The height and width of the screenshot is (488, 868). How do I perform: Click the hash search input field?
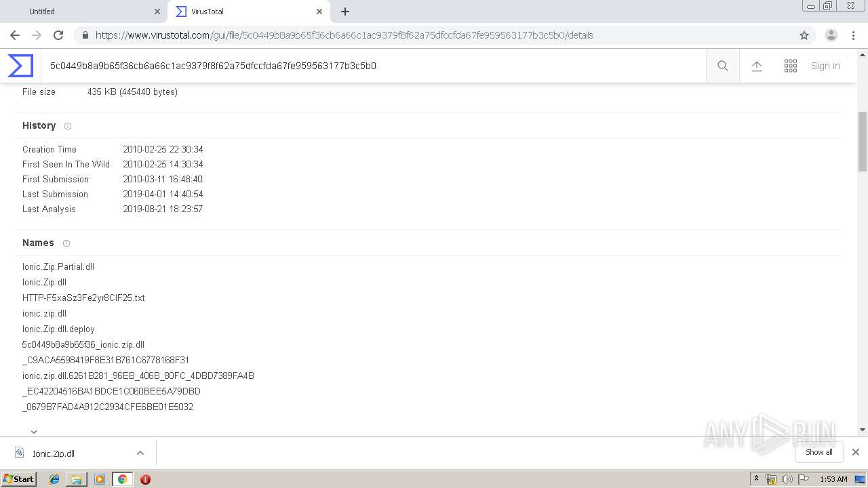(x=373, y=66)
